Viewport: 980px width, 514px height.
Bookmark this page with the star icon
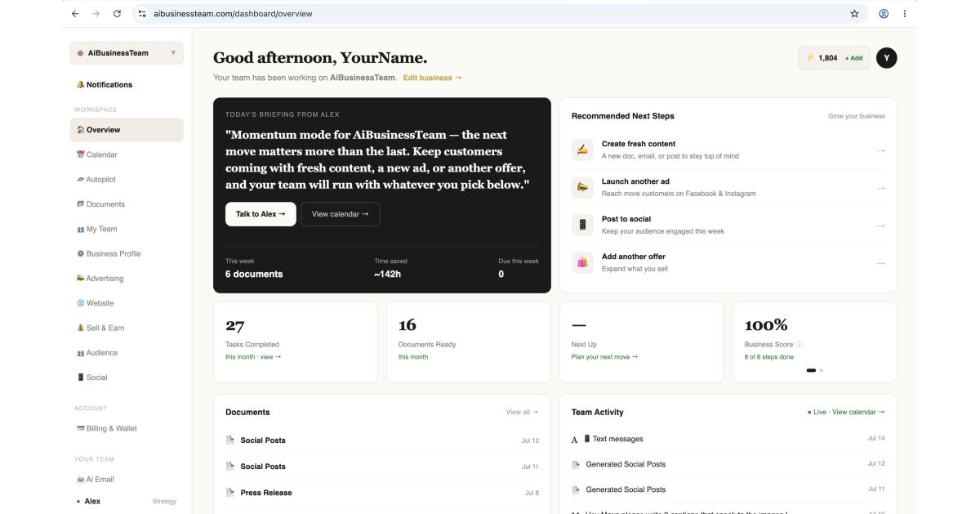[854, 14]
